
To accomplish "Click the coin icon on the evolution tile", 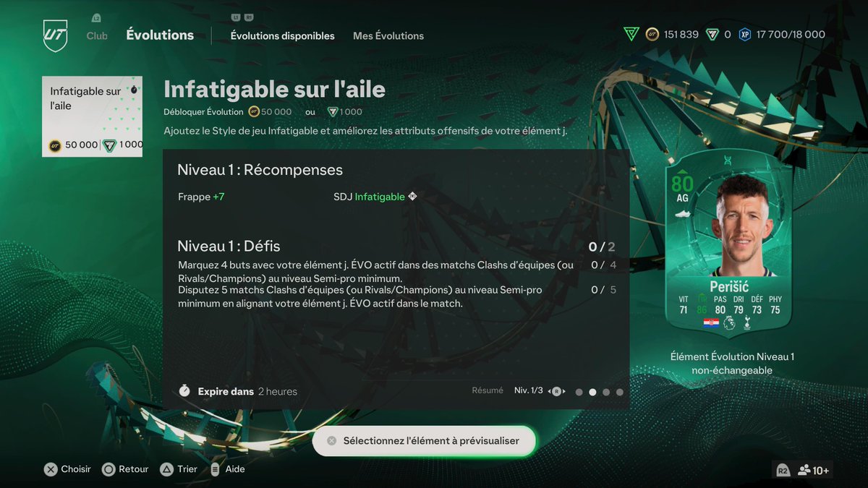I will [x=55, y=145].
